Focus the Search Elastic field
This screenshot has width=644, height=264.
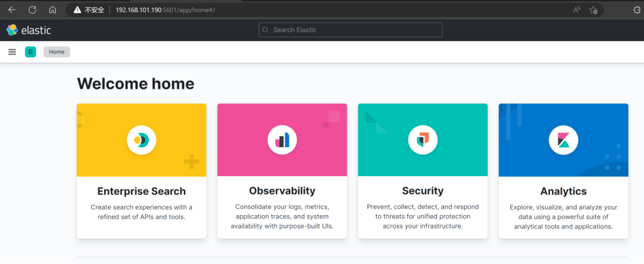350,30
